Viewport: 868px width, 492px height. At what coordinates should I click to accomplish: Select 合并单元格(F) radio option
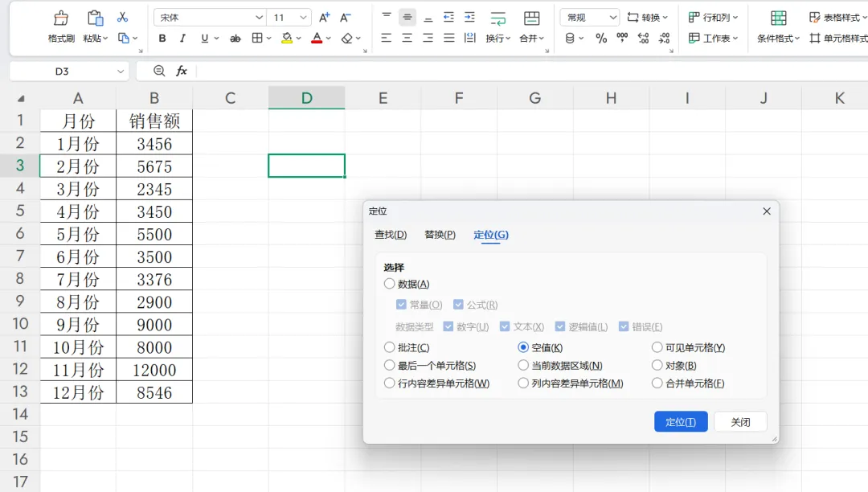[x=657, y=383]
